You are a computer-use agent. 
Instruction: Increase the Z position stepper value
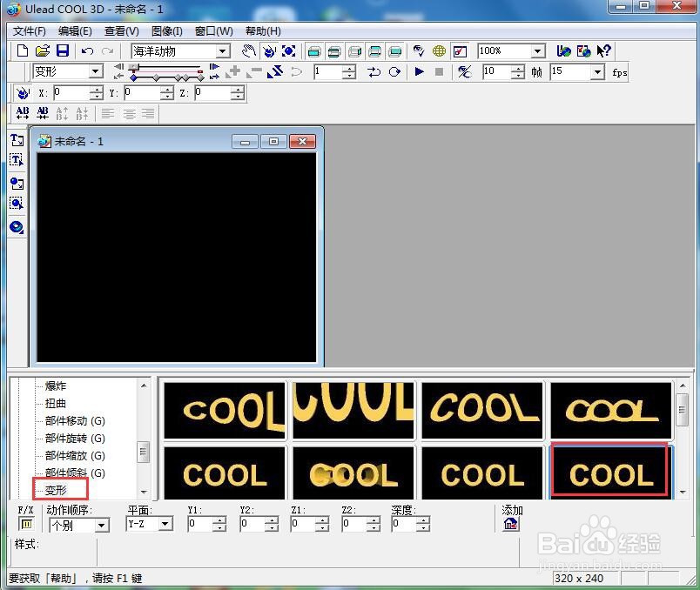coord(238,90)
